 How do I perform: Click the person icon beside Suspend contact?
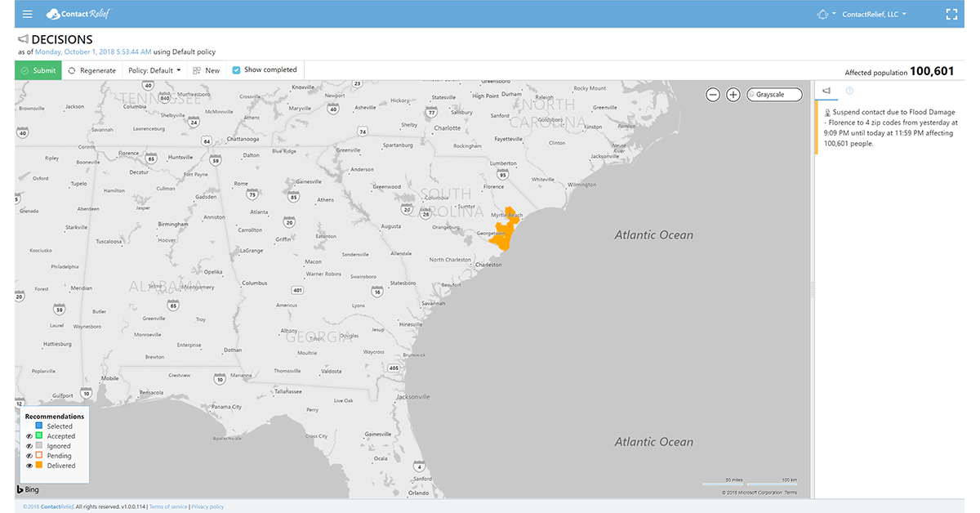827,112
